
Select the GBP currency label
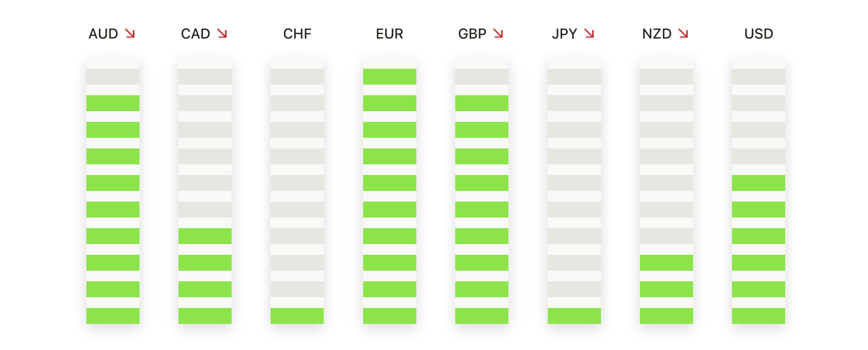pos(472,34)
